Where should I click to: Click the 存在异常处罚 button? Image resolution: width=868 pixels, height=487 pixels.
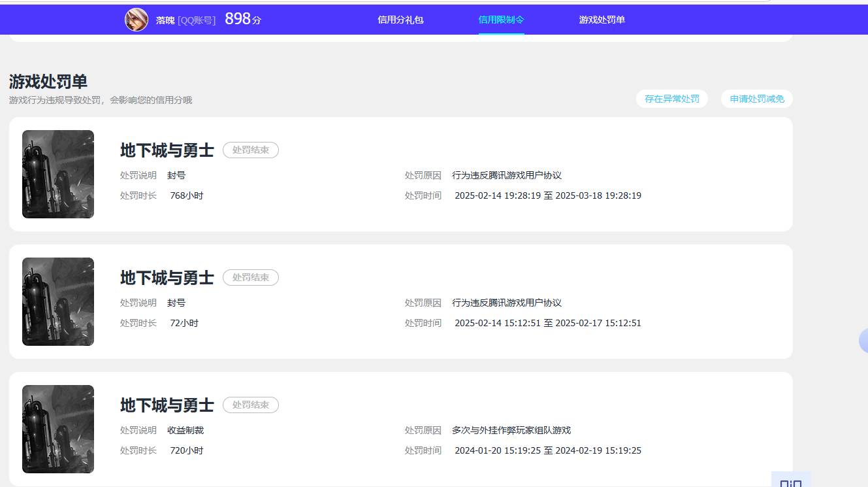pos(671,99)
